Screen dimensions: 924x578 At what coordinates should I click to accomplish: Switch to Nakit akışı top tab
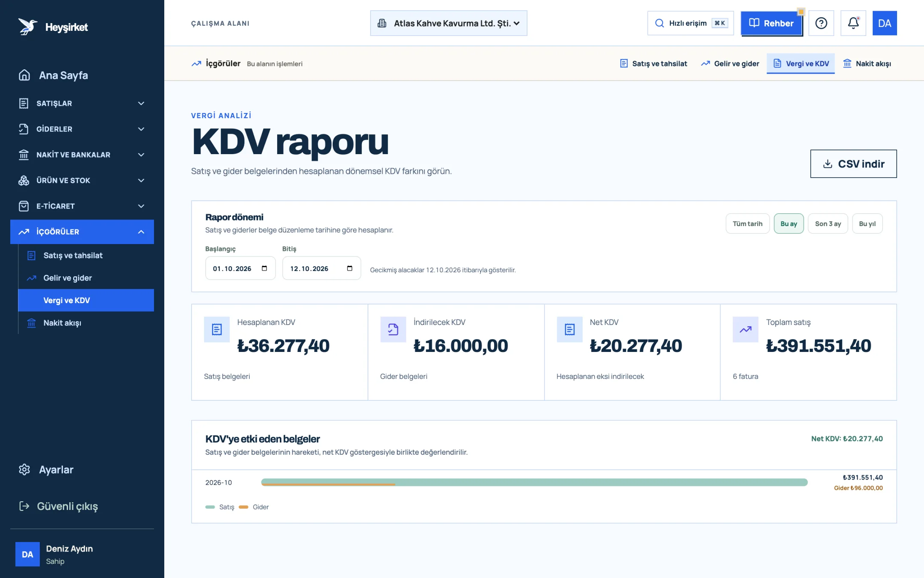pyautogui.click(x=867, y=63)
